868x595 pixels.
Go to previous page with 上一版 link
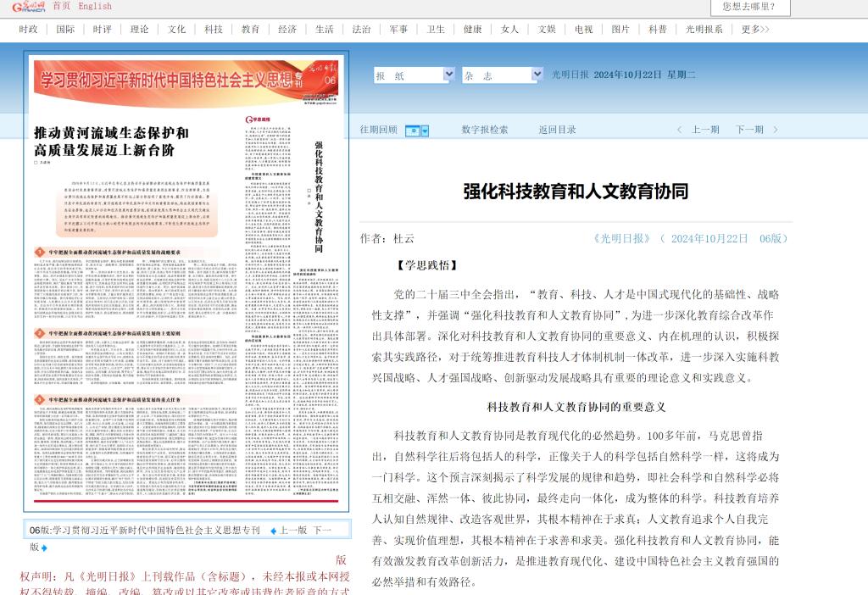[x=293, y=531]
